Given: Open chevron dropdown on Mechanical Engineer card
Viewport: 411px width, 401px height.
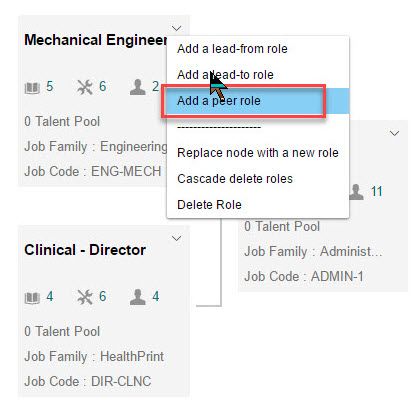Looking at the screenshot, I should pyautogui.click(x=176, y=28).
